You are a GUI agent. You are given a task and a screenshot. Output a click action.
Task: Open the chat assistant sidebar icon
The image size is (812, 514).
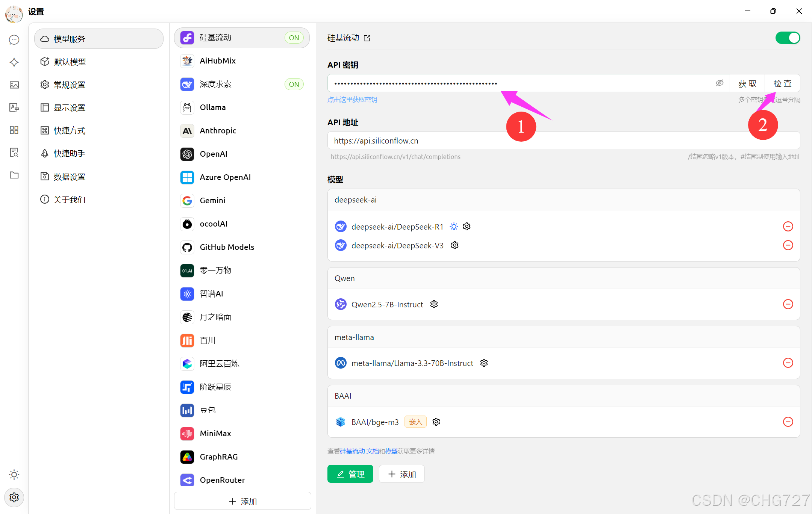14,40
